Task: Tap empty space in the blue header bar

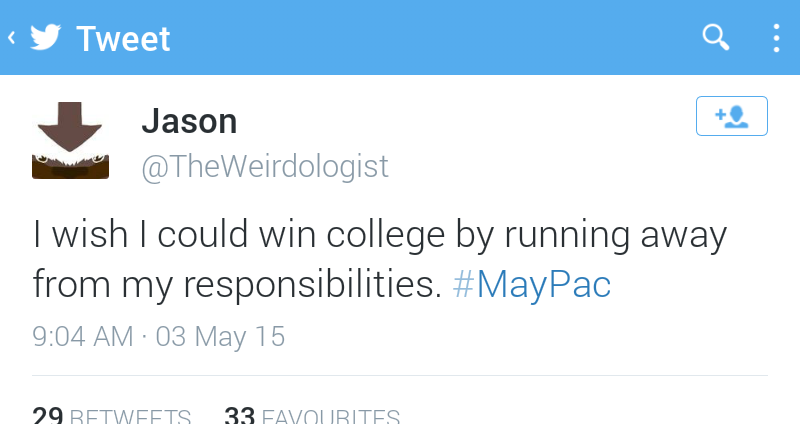Action: [x=434, y=37]
